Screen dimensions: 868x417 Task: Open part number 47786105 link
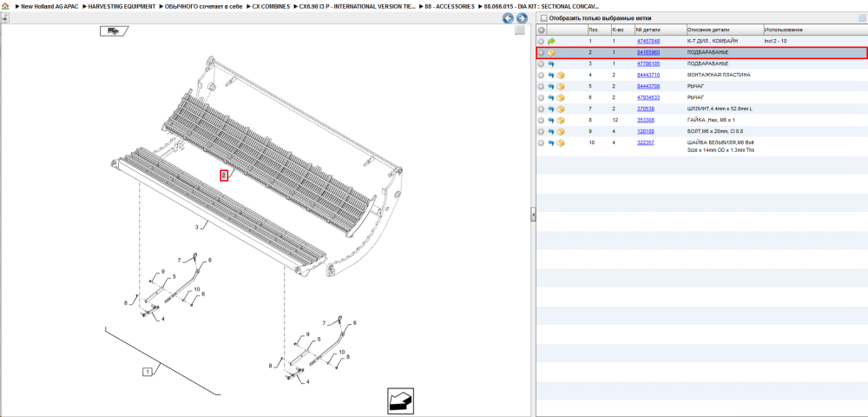click(648, 64)
